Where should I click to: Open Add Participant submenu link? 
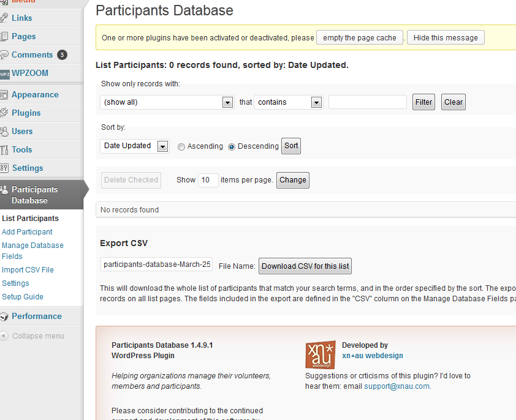pyautogui.click(x=27, y=232)
